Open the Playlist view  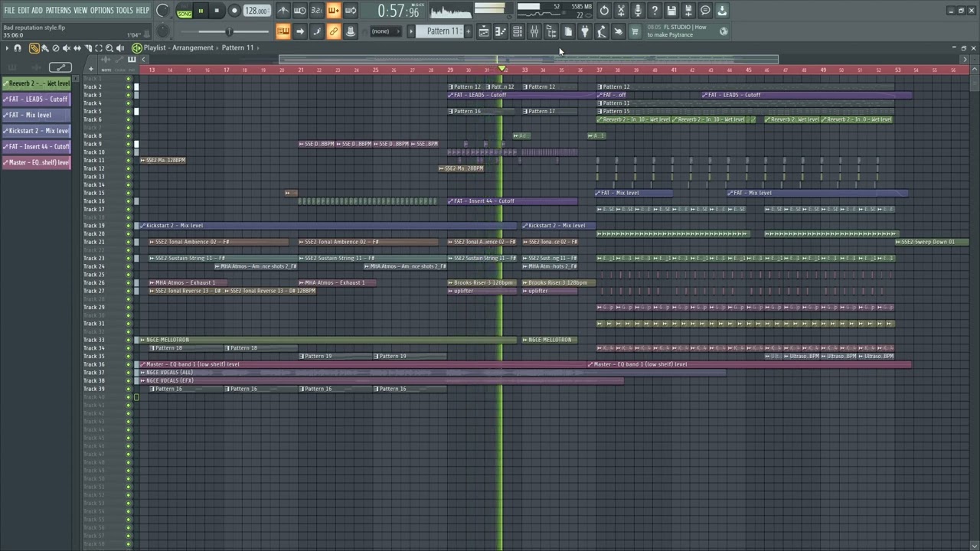[x=484, y=31]
